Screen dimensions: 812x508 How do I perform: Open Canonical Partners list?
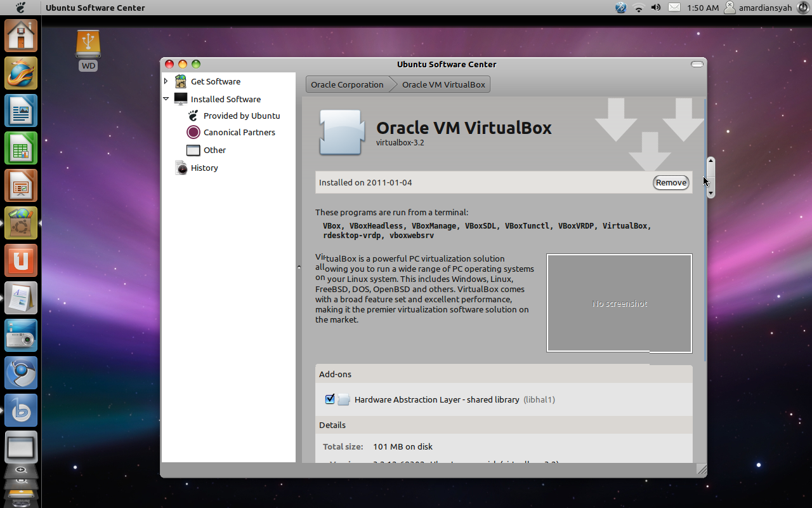tap(239, 132)
